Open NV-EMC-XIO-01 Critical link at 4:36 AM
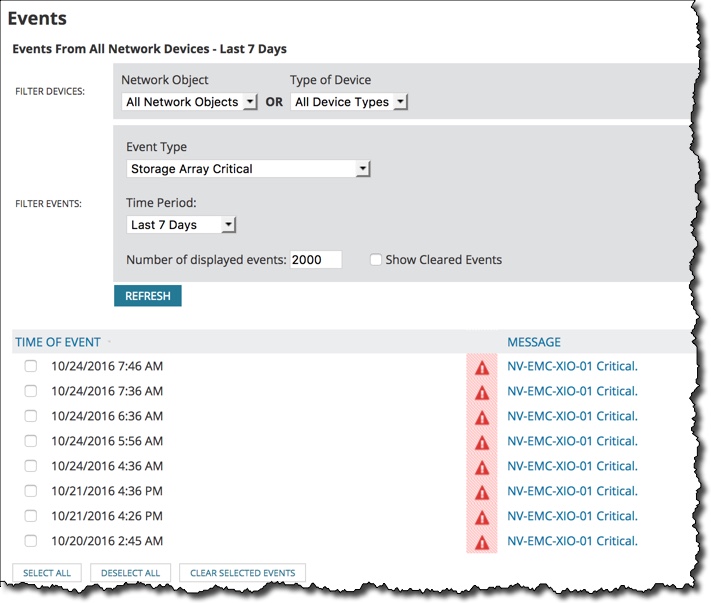The image size is (711, 603). point(572,466)
